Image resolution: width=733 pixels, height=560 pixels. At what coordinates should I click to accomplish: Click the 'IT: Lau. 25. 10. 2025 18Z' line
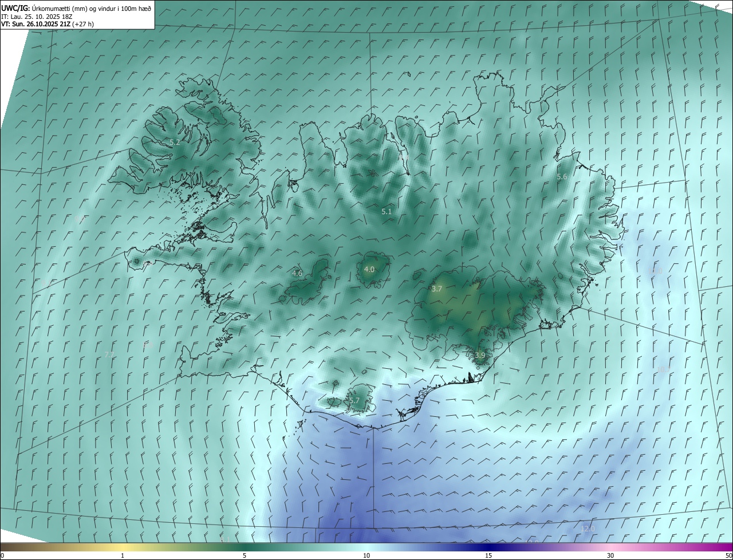coord(36,17)
